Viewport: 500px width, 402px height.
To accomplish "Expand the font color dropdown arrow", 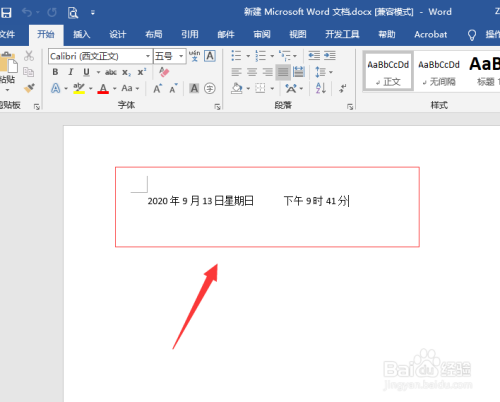I will coord(115,89).
